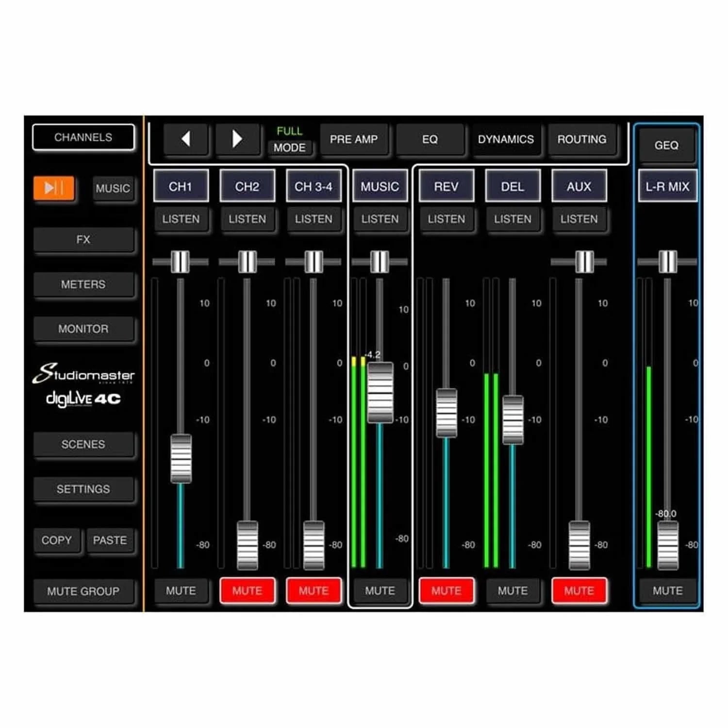Open the ROUTING section
This screenshot has width=728, height=728.
click(x=582, y=140)
